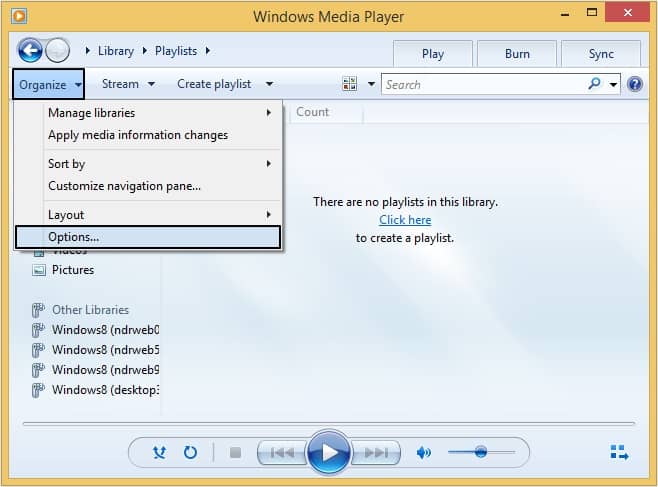Toggle repeat mode

click(x=190, y=453)
